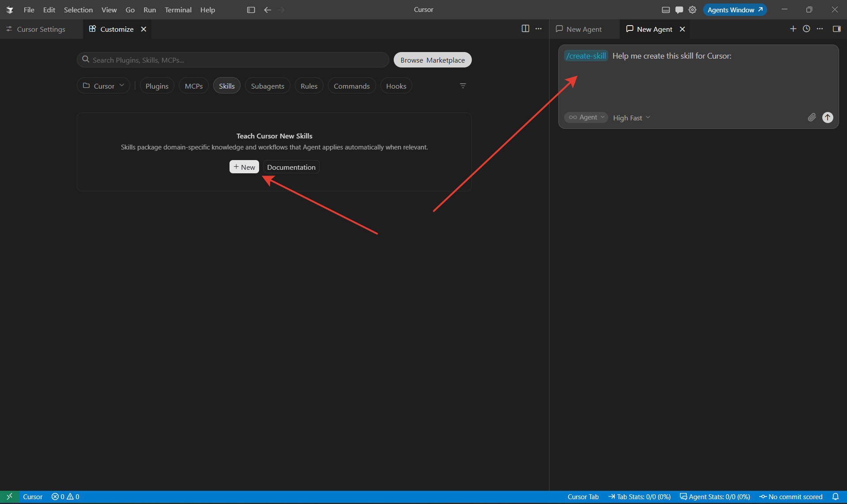The width and height of the screenshot is (847, 504).
Task: Toggle the primary sidebar layout icon
Action: click(x=251, y=10)
